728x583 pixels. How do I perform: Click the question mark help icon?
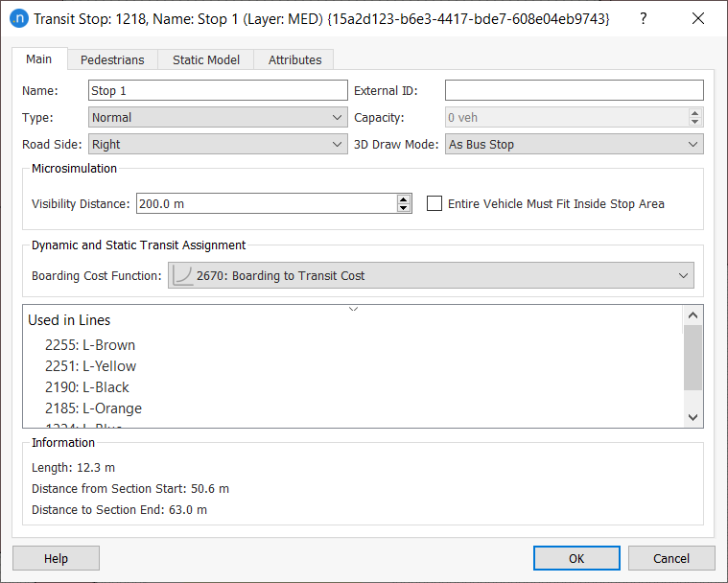(643, 18)
